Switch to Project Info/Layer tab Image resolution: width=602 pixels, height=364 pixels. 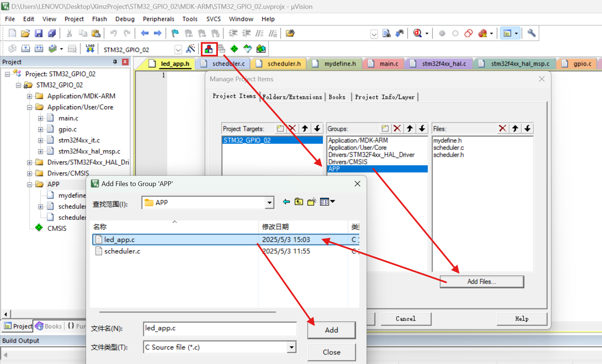tap(385, 97)
